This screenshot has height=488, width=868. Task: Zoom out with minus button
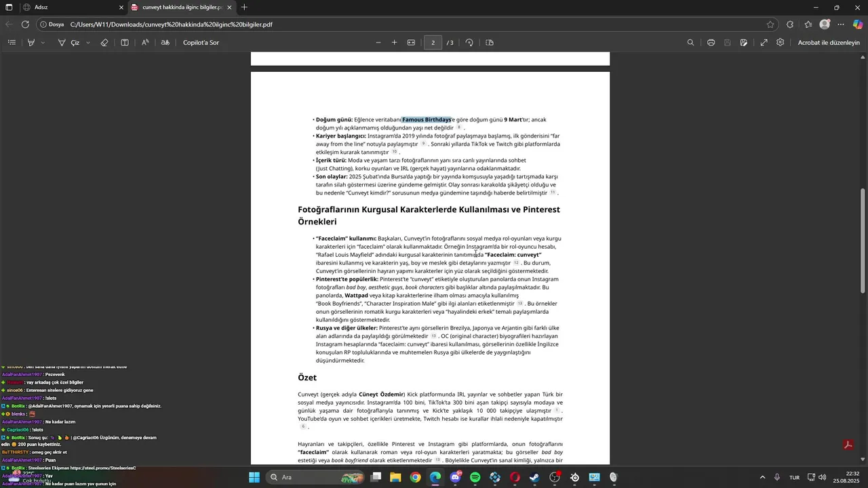(x=378, y=43)
